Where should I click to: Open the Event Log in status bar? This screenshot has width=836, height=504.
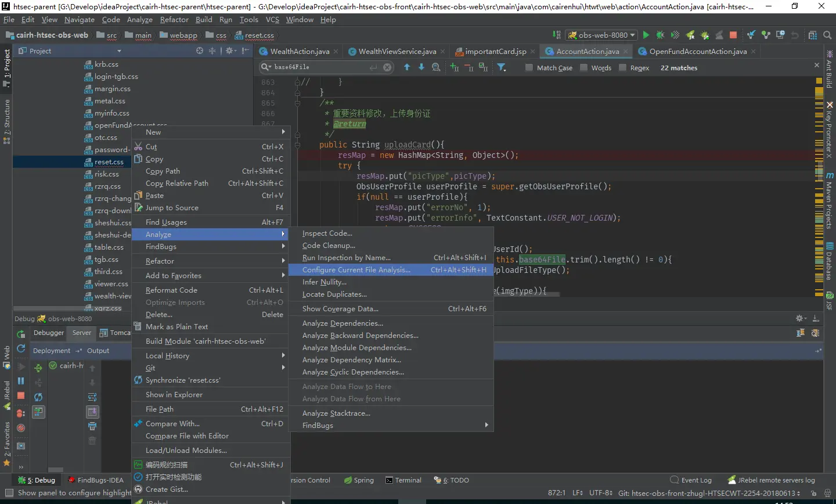point(691,480)
